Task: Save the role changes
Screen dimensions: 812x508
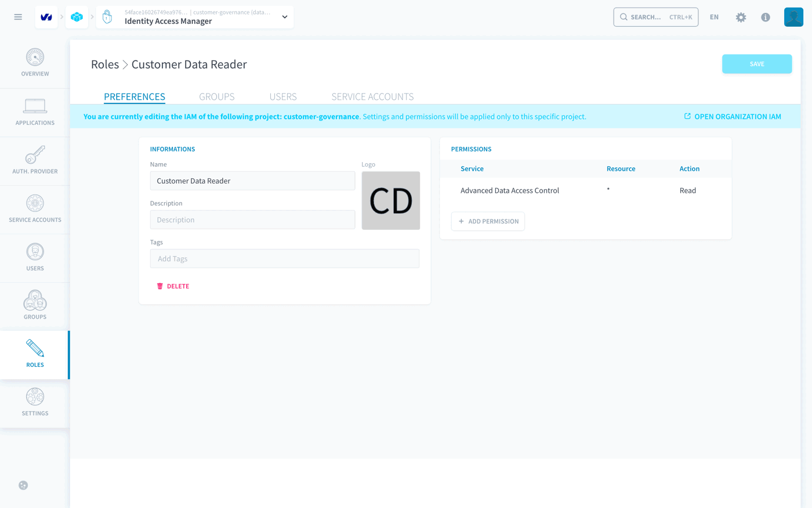Action: 757,64
